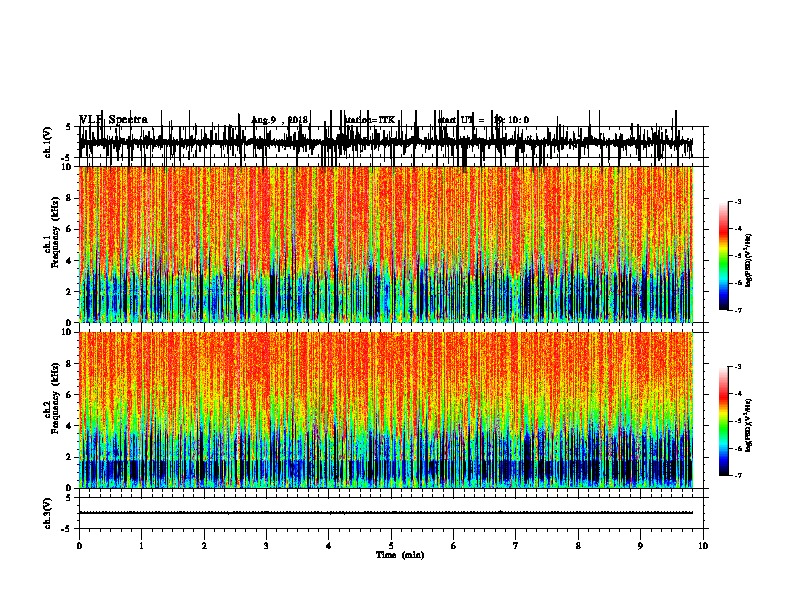Click time axis tick label '4'

point(328,545)
